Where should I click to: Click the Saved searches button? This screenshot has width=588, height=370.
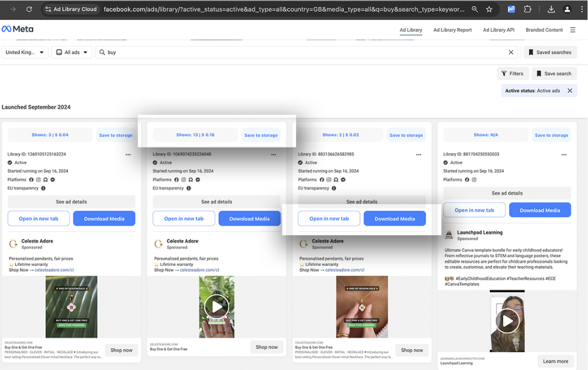550,52
